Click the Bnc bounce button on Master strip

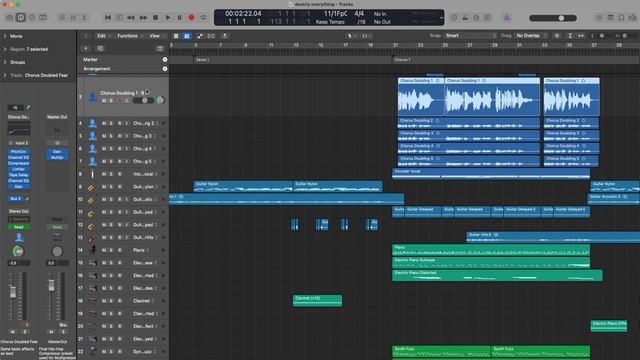point(62,325)
